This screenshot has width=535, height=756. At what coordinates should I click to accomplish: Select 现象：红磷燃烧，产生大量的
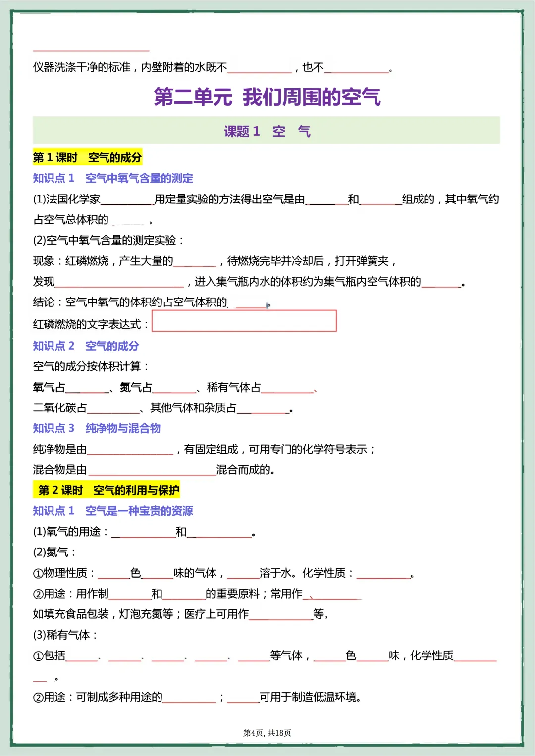point(103,261)
